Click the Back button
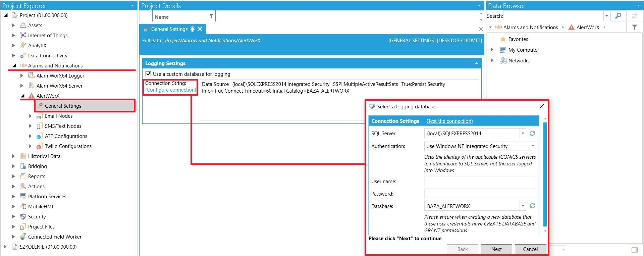644x256 pixels. 462,249
